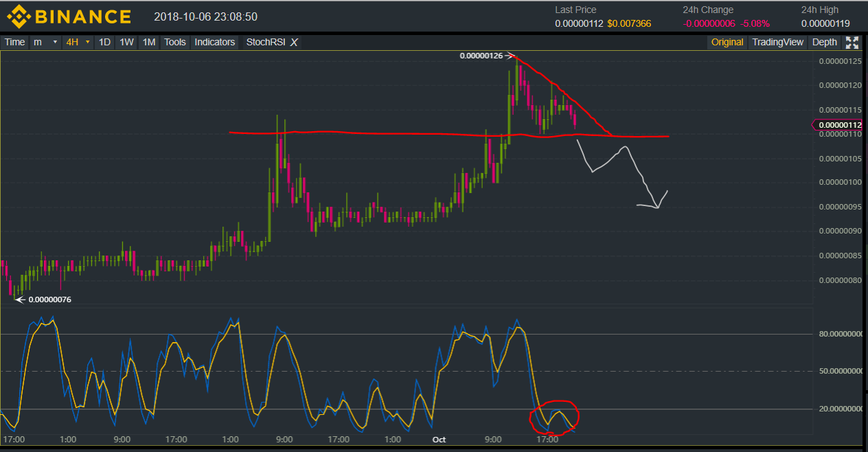Choose the 1M timeframe
Screen dimensions: 868x452
(x=148, y=43)
